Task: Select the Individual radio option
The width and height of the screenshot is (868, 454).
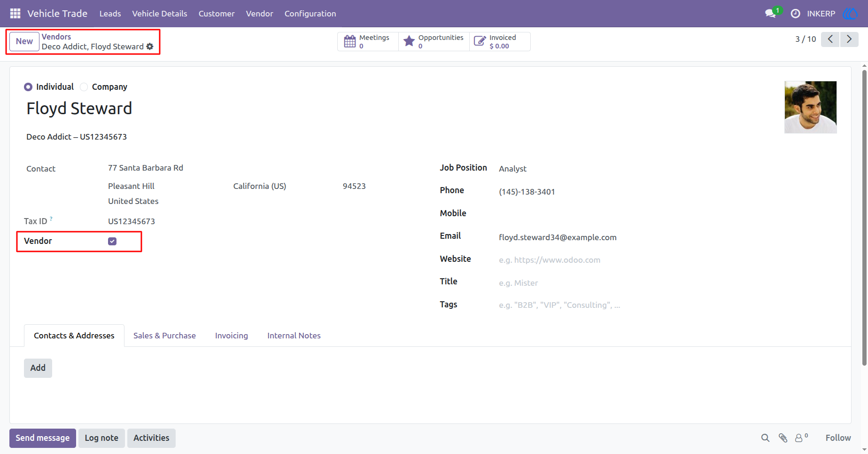Action: tap(28, 87)
